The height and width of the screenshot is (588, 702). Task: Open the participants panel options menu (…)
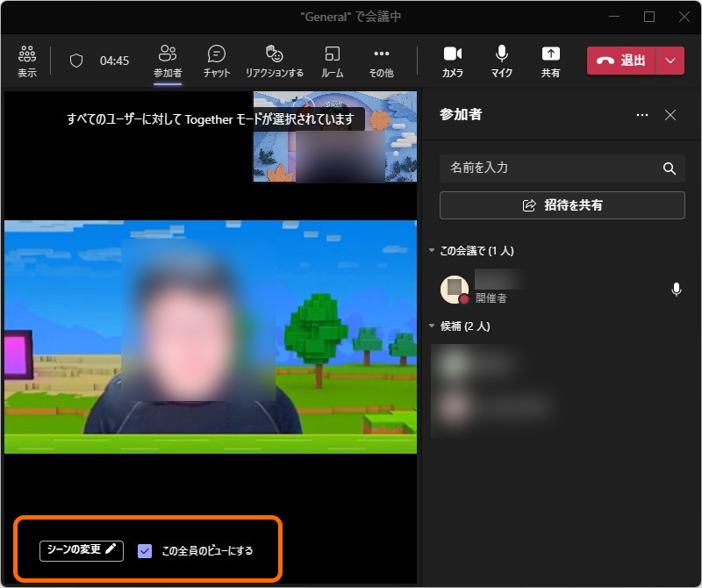coord(641,115)
